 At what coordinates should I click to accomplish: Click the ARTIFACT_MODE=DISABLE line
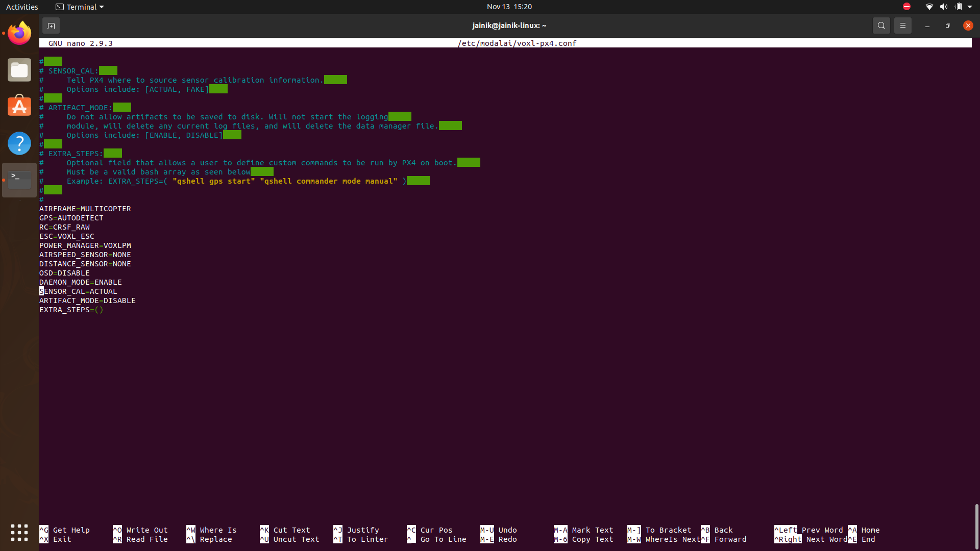(x=87, y=300)
